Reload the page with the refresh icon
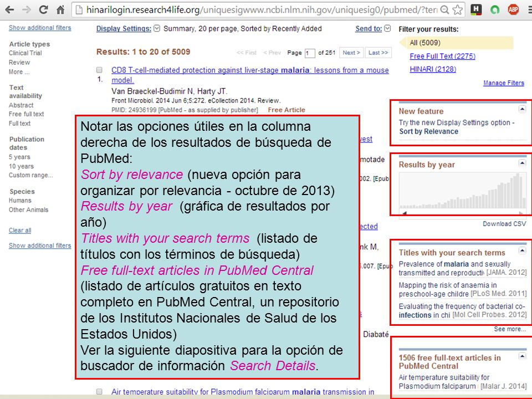 (x=43, y=9)
